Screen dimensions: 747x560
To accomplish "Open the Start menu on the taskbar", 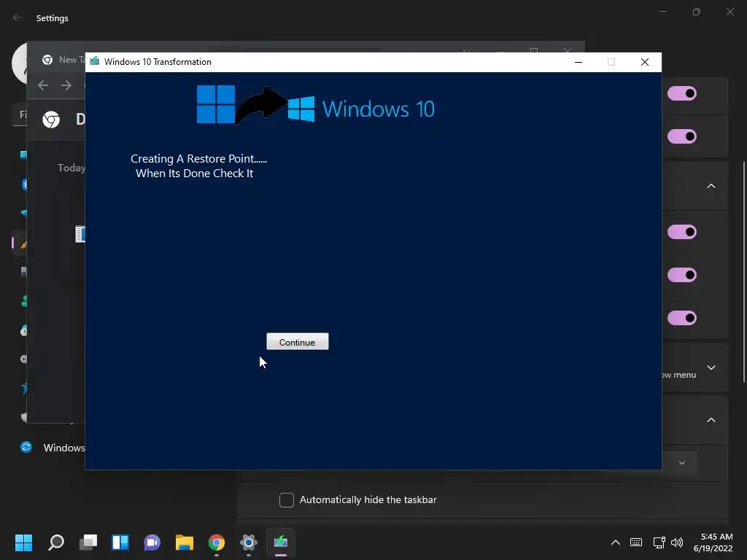I will point(23,542).
